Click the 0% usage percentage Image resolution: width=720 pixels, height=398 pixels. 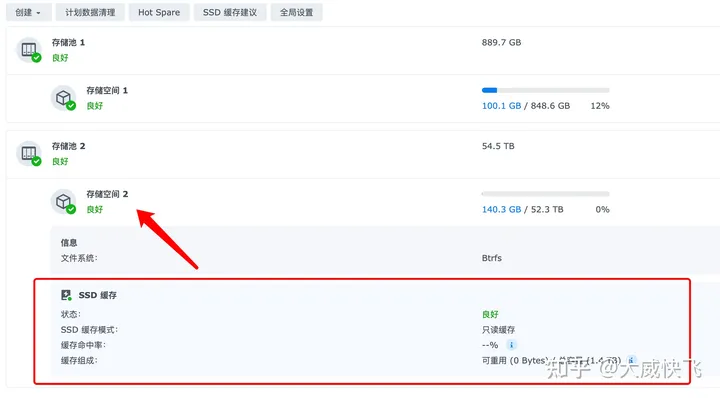[x=602, y=209]
